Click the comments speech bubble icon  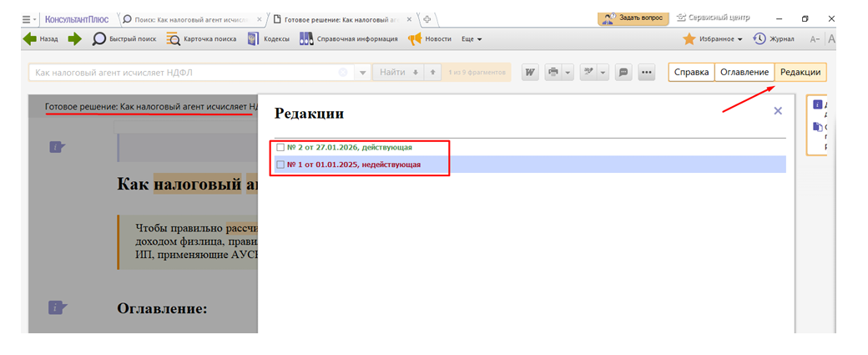623,73
